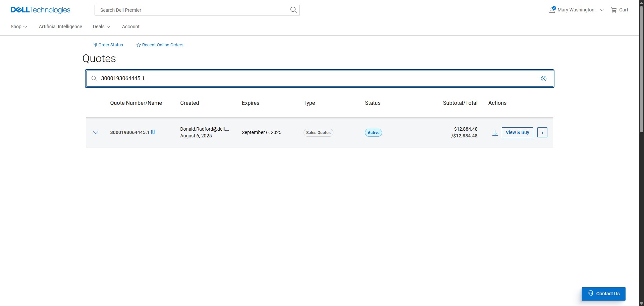Screen dimensions: 644x306
Task: Open the Cart
Action: pos(619,10)
